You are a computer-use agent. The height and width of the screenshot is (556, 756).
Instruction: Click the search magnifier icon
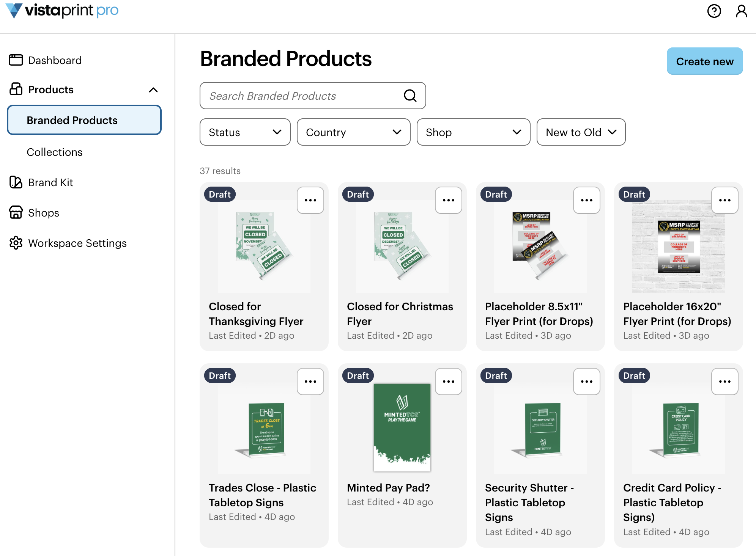[410, 96]
